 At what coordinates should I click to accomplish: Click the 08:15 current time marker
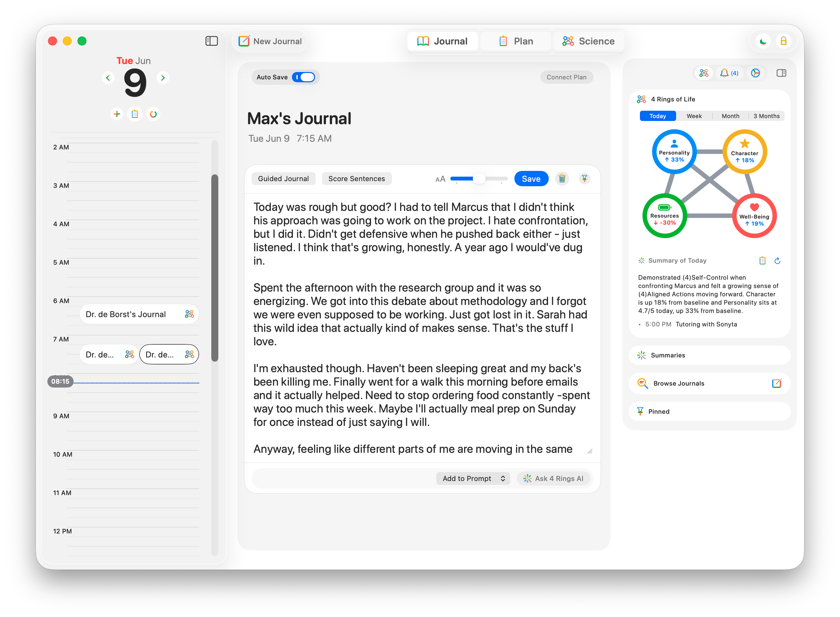click(60, 381)
